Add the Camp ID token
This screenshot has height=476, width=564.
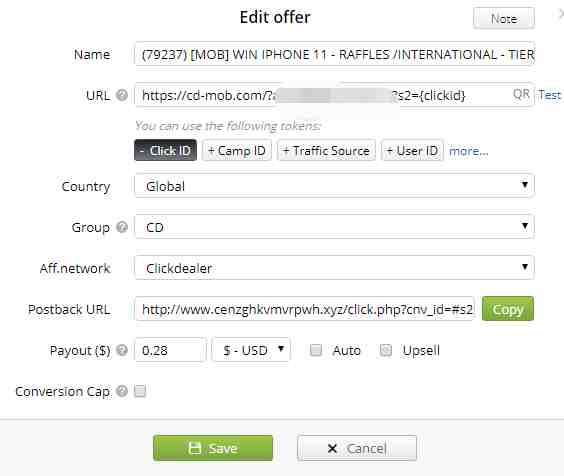point(237,150)
